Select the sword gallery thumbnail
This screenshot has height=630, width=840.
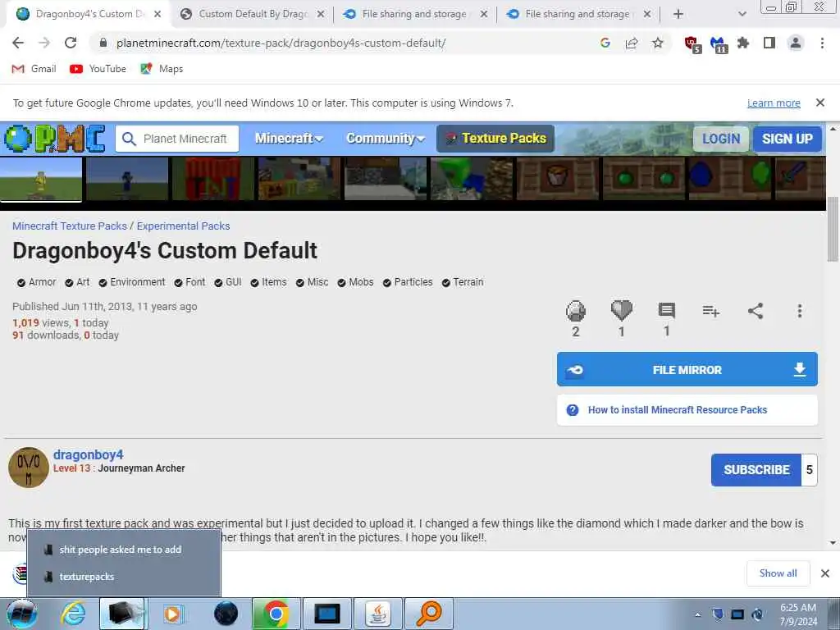tap(801, 179)
